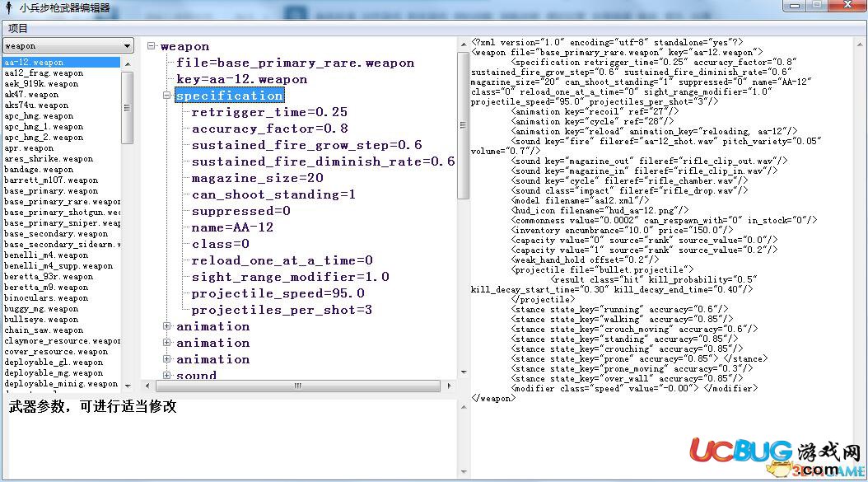
Task: Select apr.weapon in the list
Action: [29, 148]
